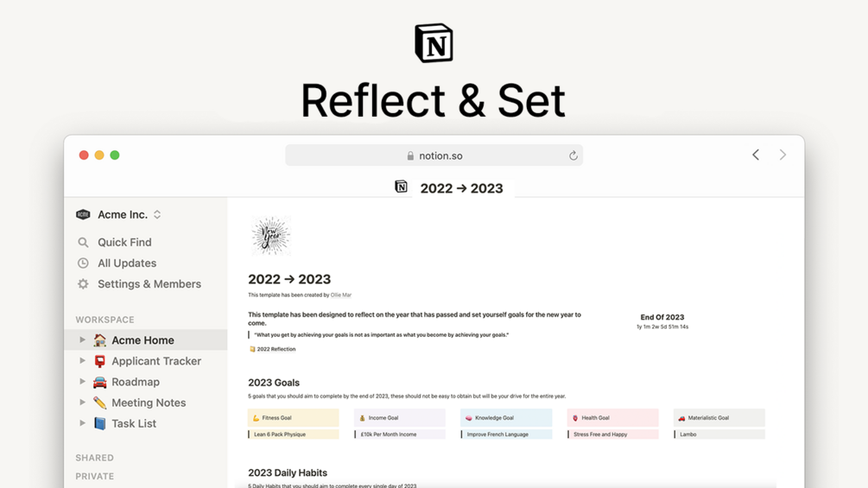Click the Ollie Mar creator link

[x=341, y=295]
